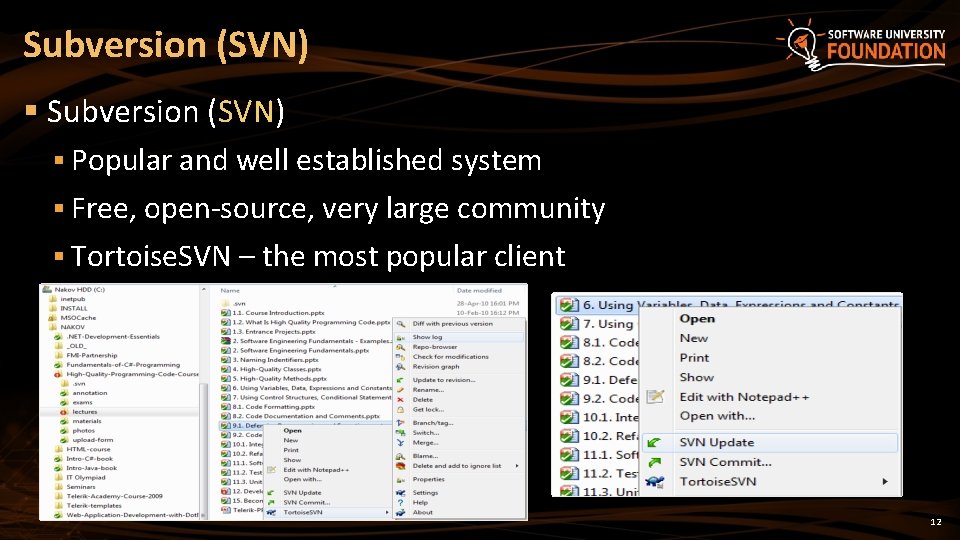Select the upload-form subfolder
This screenshot has width=960, height=540.
point(92,440)
